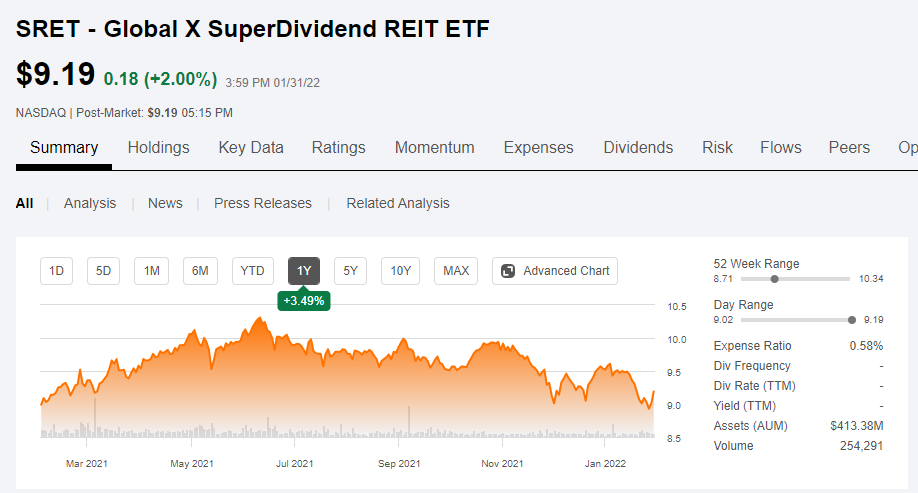Click the 10.5 price axis label
This screenshot has width=918, height=493.
[677, 307]
